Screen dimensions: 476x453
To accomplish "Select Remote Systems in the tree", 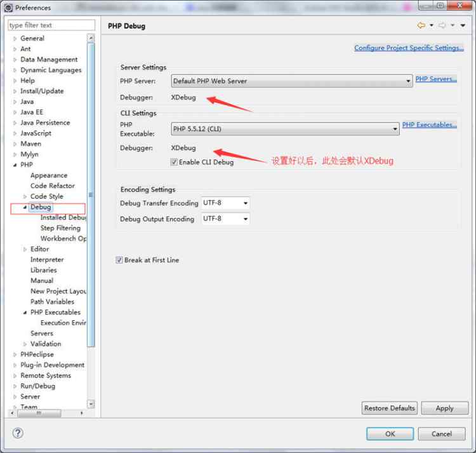I will pos(46,376).
